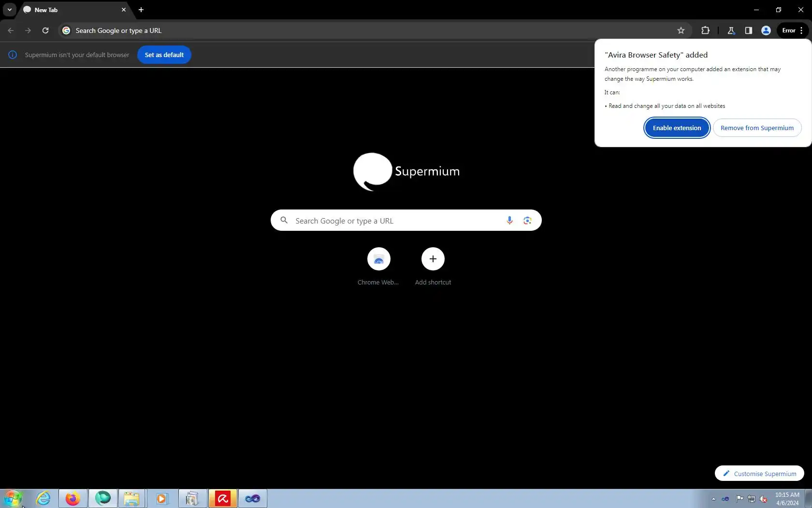The image size is (812, 508).
Task: Launch Internet Explorer from the taskbar
Action: pyautogui.click(x=43, y=498)
